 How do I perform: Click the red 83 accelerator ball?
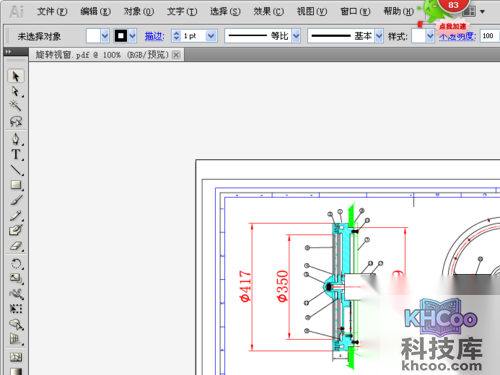tap(453, 6)
